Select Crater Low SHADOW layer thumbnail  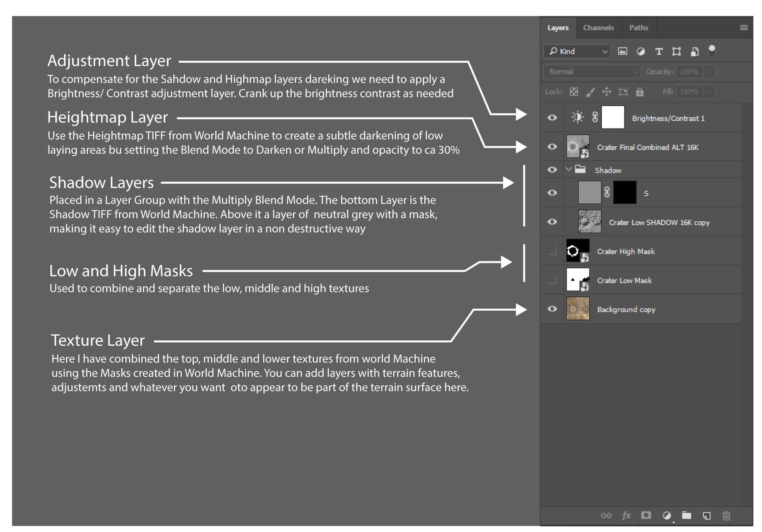[x=590, y=221]
